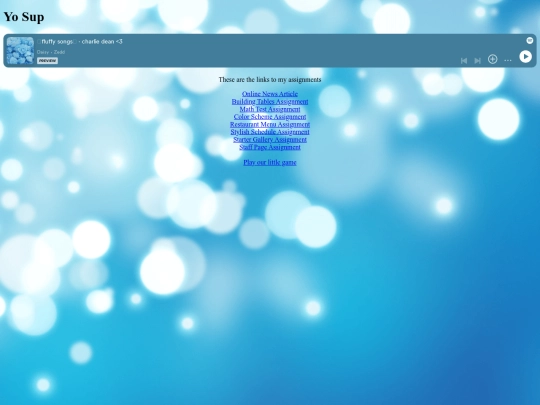
Task: Skip to previous track in Spotify player
Action: 464,61
